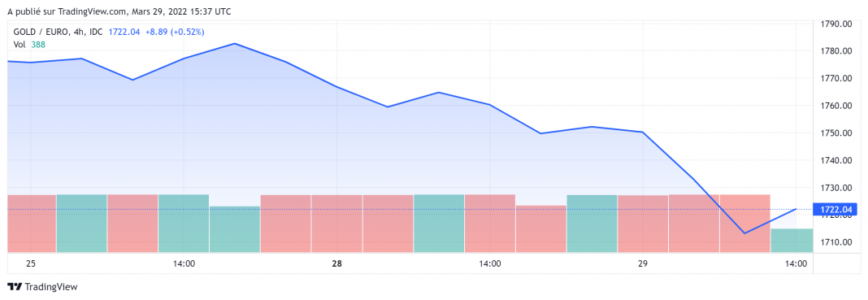Select the 29 date marker on time axis
Image resolution: width=868 pixels, height=300 pixels.
pos(643,264)
